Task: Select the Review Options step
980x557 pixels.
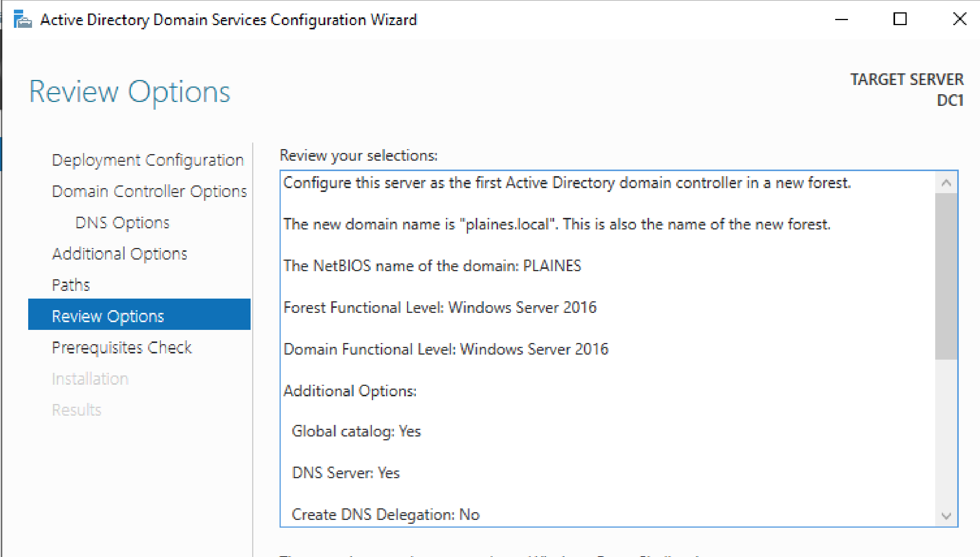Action: tap(139, 314)
